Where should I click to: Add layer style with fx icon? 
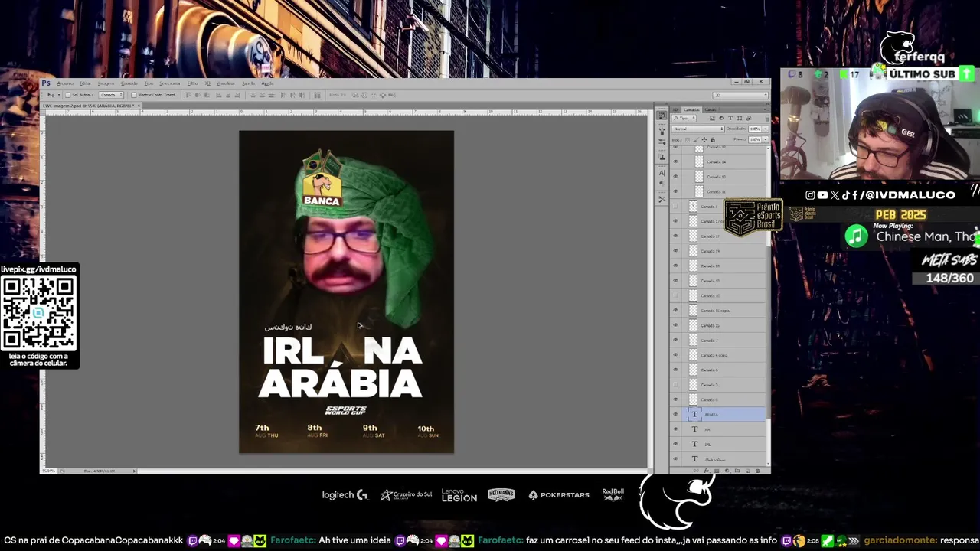click(x=707, y=471)
